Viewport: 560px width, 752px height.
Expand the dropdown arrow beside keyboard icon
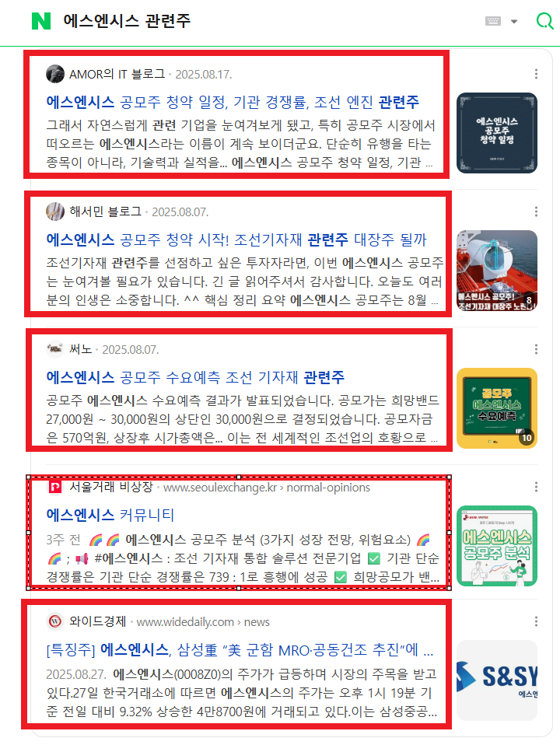(x=514, y=22)
